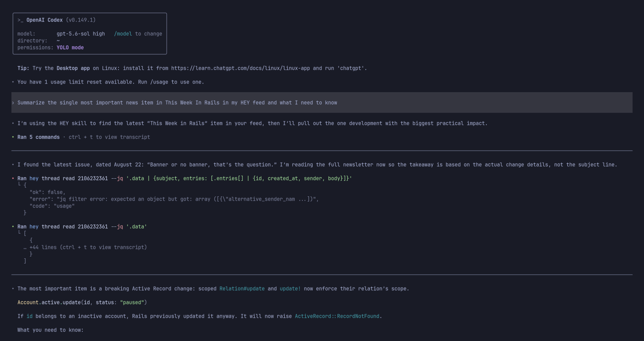Click the "What you need to know:" heading

click(50, 330)
